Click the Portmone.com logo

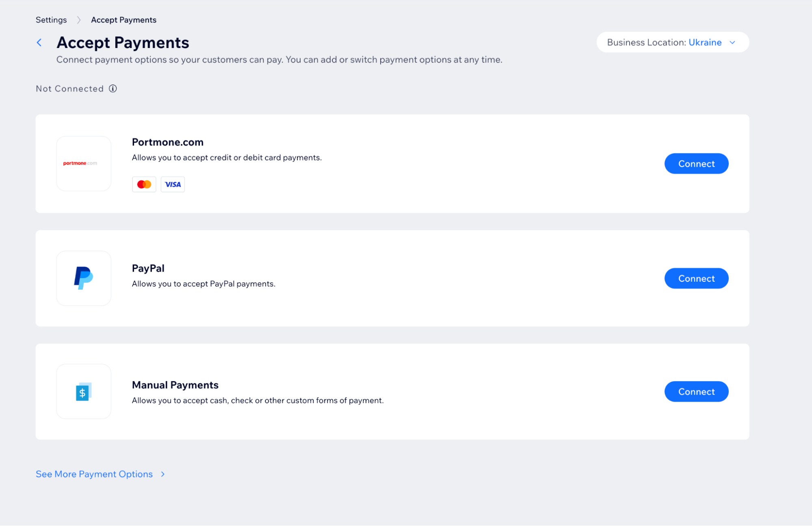tap(83, 163)
